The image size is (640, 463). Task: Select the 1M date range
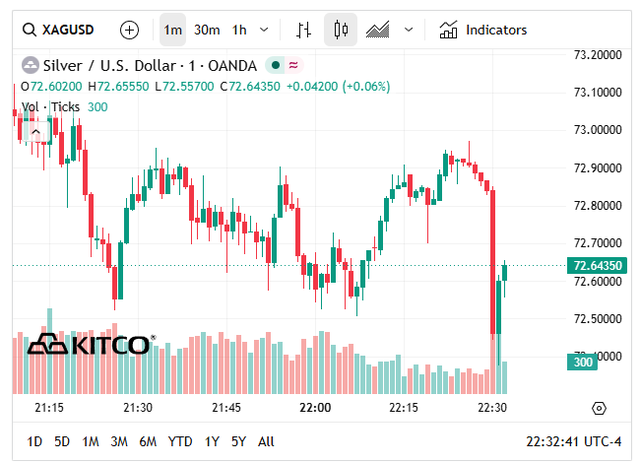tap(90, 441)
